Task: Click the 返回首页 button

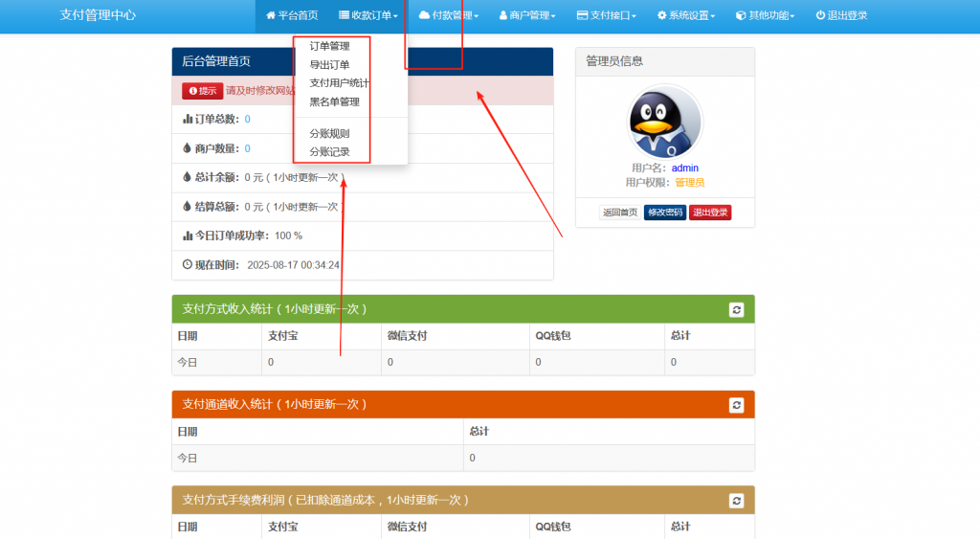Action: [620, 213]
